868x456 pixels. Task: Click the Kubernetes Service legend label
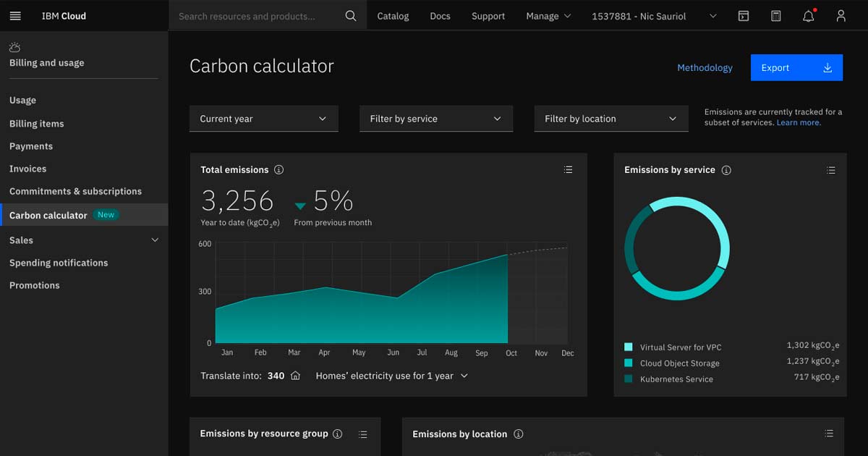click(676, 379)
